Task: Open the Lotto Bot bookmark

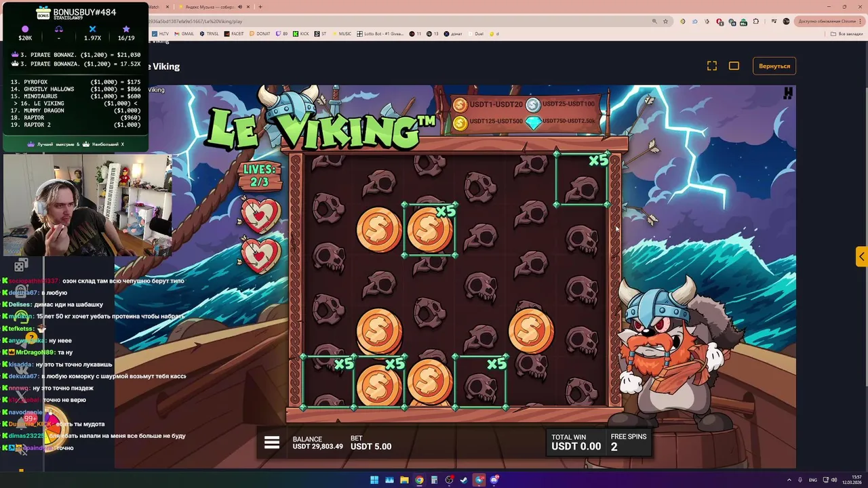Action: point(380,33)
